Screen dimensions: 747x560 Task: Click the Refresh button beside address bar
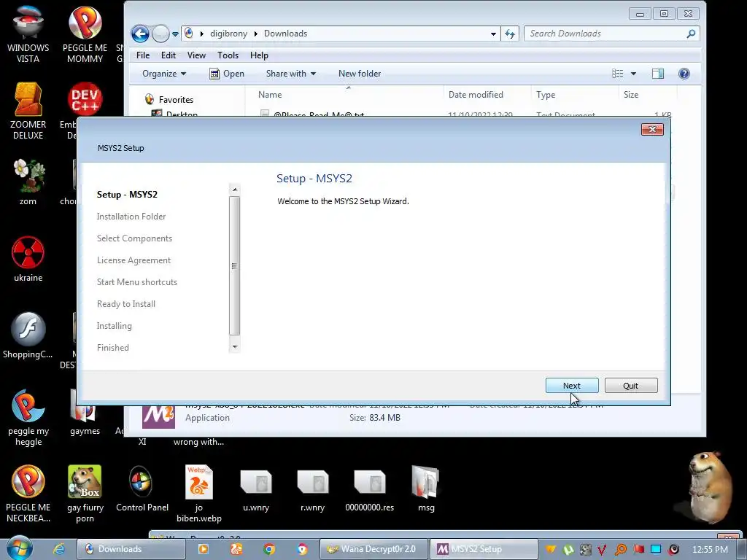(510, 34)
